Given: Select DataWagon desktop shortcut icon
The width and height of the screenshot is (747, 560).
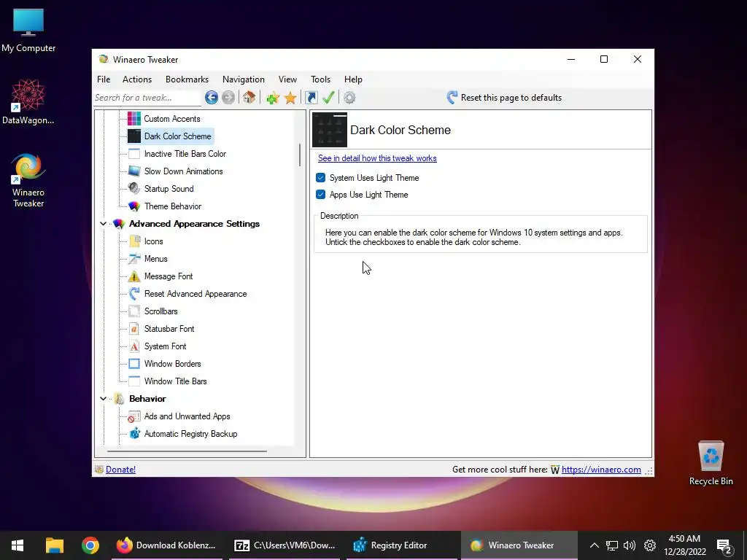Looking at the screenshot, I should point(28,101).
